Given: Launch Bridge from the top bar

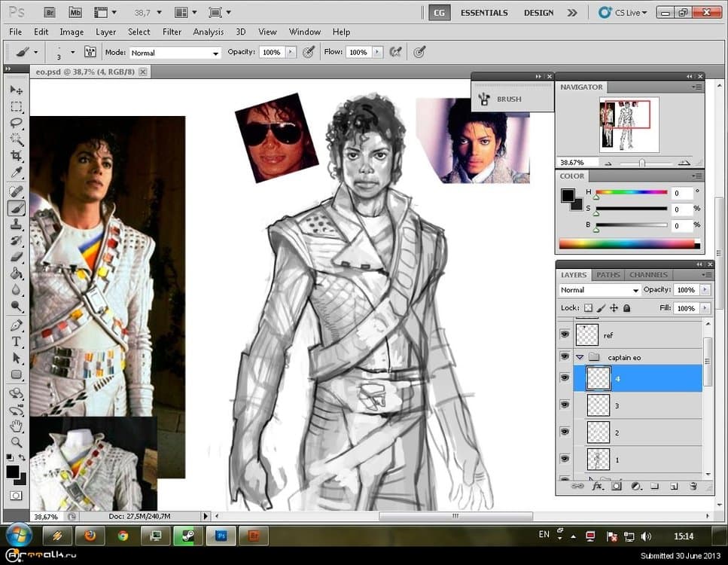Looking at the screenshot, I should click(50, 13).
